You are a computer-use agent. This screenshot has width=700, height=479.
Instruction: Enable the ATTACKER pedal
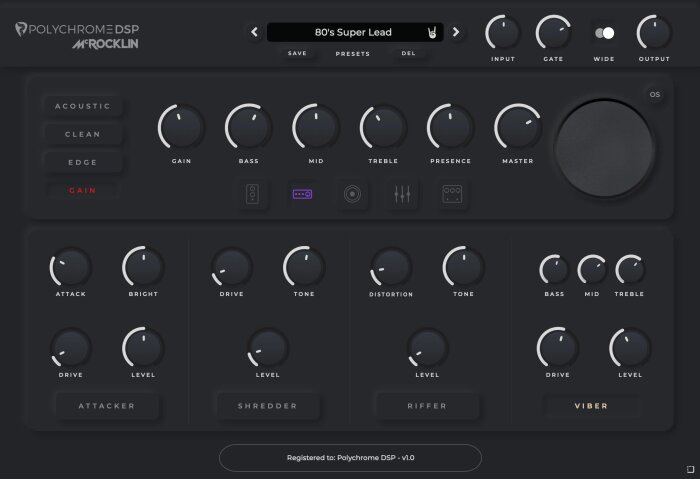tap(107, 406)
